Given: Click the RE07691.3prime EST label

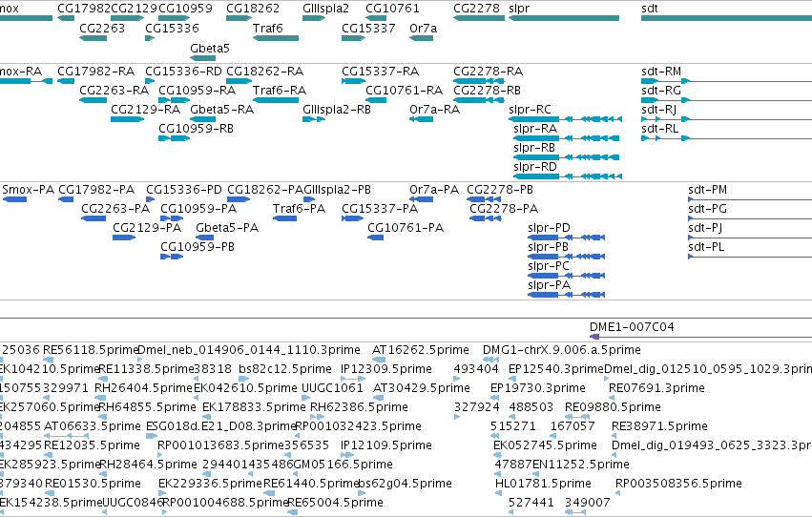Looking at the screenshot, I should (x=656, y=388).
